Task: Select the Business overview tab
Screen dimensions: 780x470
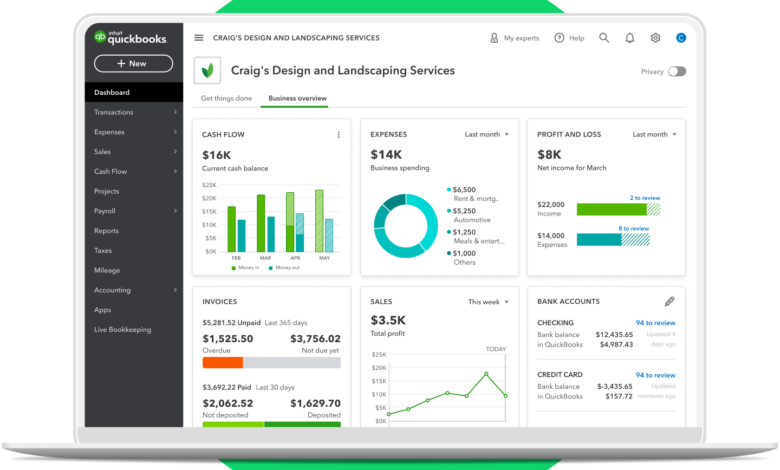Action: [x=297, y=98]
